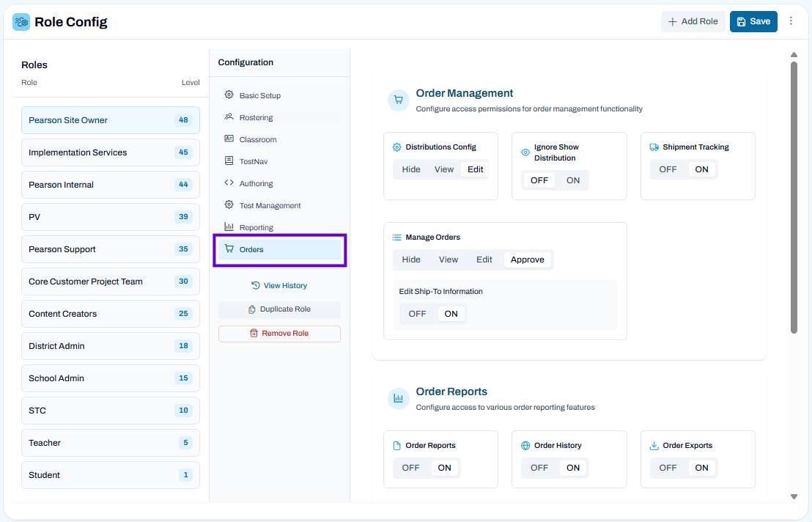
Task: Set Distributions Config to Hide
Action: pyautogui.click(x=411, y=169)
